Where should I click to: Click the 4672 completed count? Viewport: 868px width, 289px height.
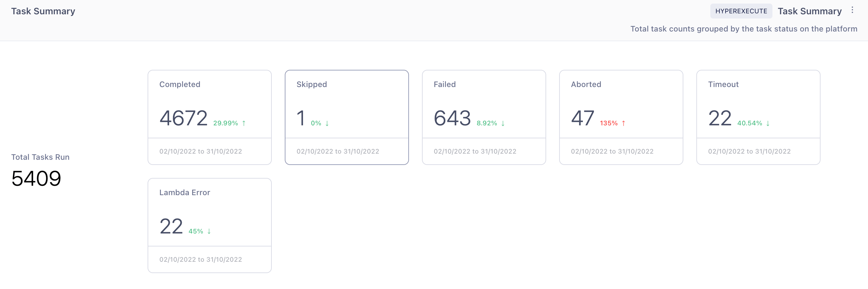(184, 118)
